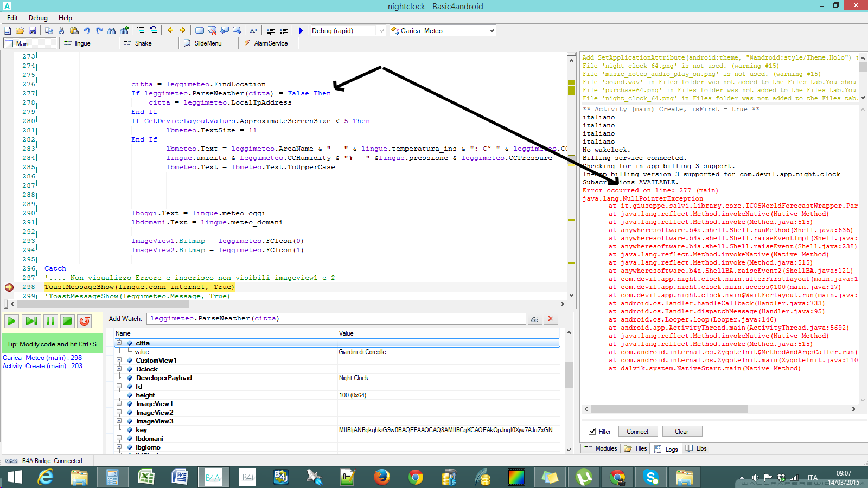The image size is (868, 488).
Task: Click the Clear logs button
Action: [681, 432]
